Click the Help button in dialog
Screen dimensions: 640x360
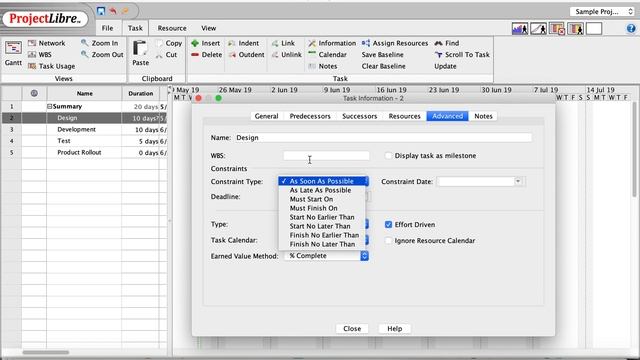(394, 329)
